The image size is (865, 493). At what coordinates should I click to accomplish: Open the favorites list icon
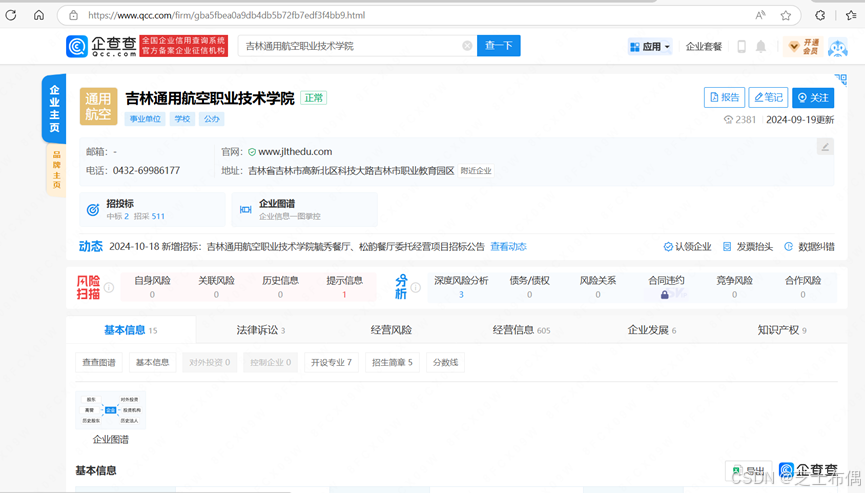tap(851, 15)
